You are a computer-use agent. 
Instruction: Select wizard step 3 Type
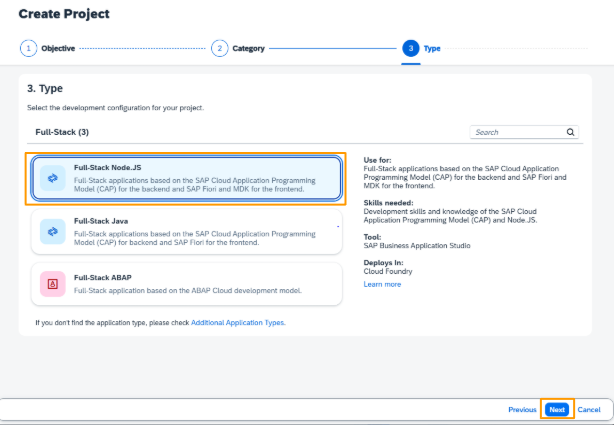click(x=421, y=49)
